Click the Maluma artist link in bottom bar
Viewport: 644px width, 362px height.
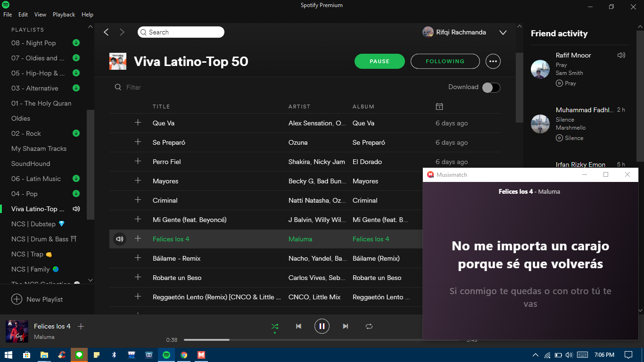[44, 337]
